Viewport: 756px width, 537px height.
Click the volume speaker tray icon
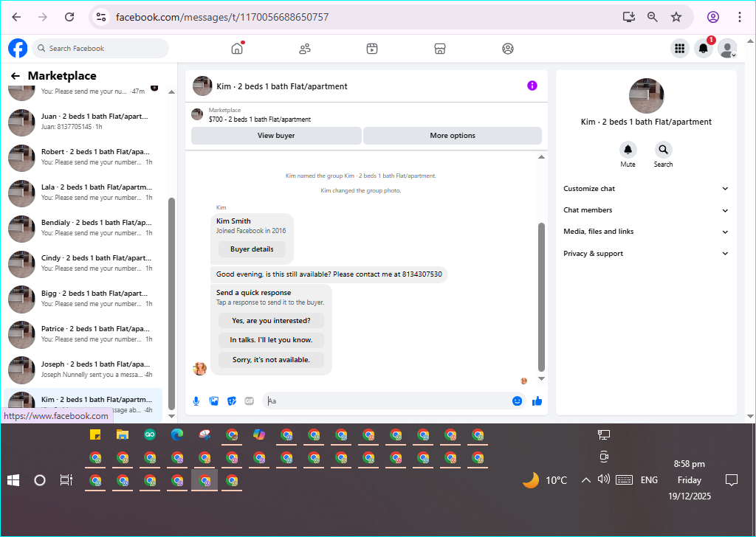pos(604,479)
